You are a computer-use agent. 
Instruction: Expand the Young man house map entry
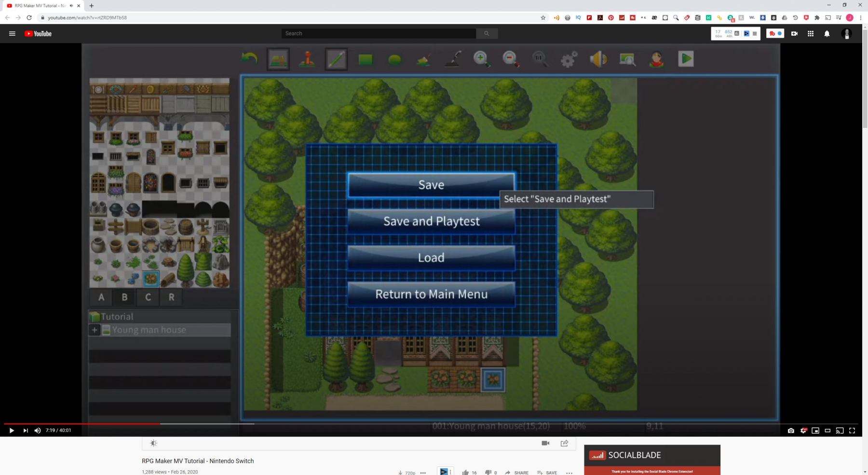pyautogui.click(x=95, y=330)
